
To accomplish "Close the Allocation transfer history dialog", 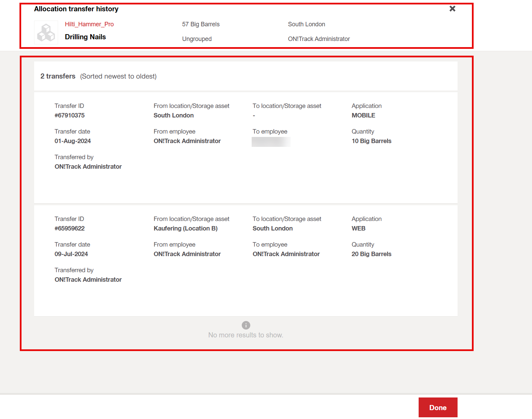I will pos(452,9).
